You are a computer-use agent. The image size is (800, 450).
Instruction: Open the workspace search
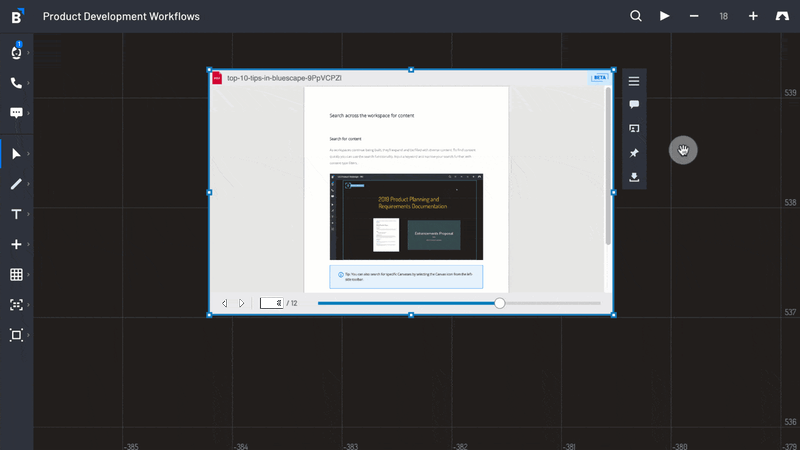coord(636,16)
